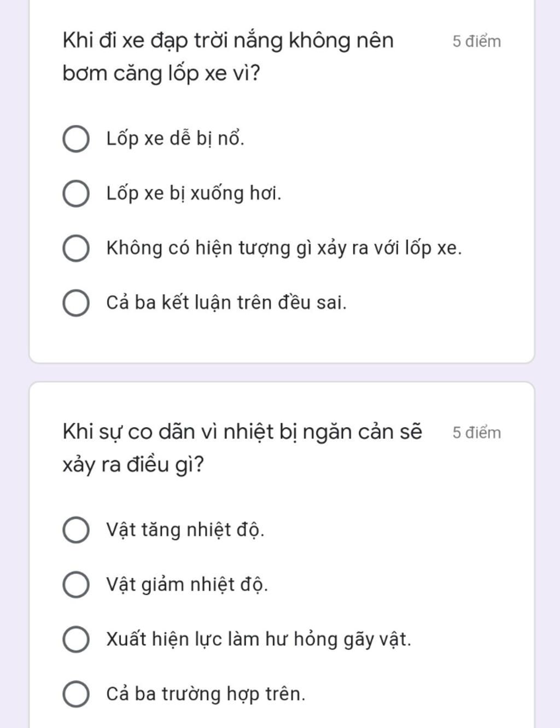Click '5 điểm' label on the bicycle tire question
560x728 pixels.
click(x=476, y=42)
